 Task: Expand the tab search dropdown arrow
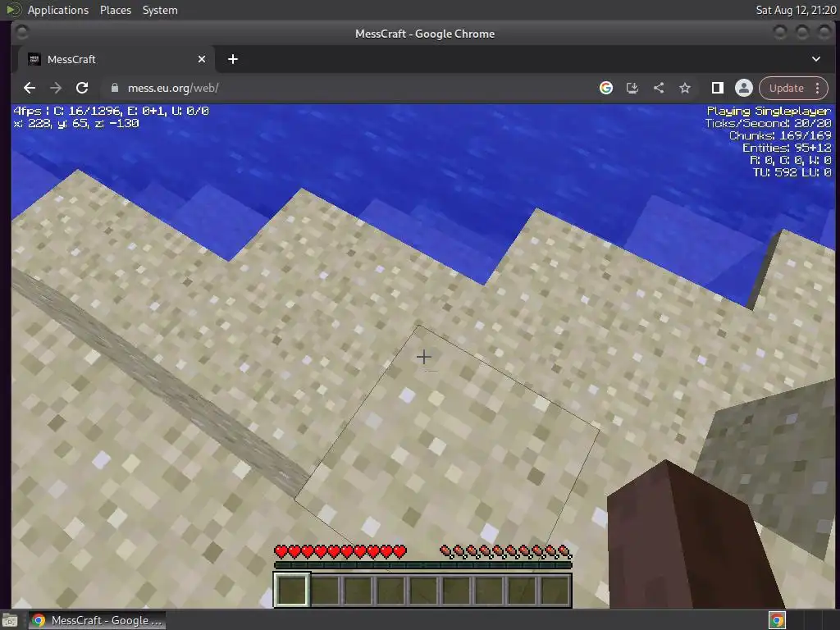pos(816,59)
